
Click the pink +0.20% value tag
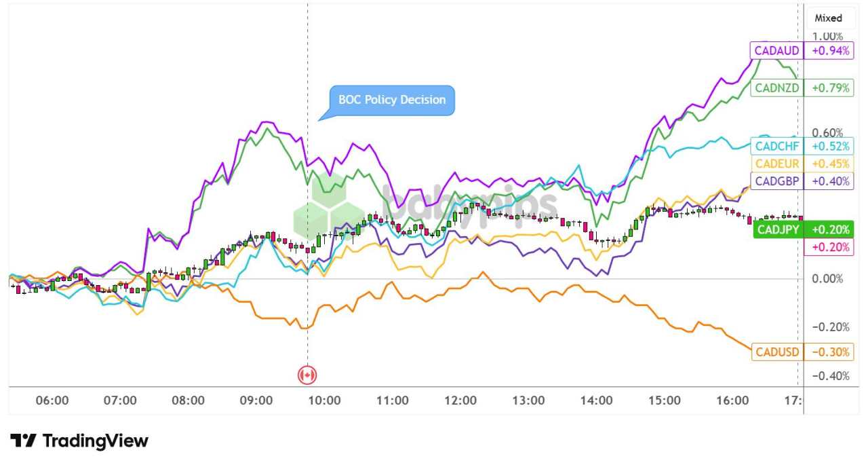coord(828,247)
